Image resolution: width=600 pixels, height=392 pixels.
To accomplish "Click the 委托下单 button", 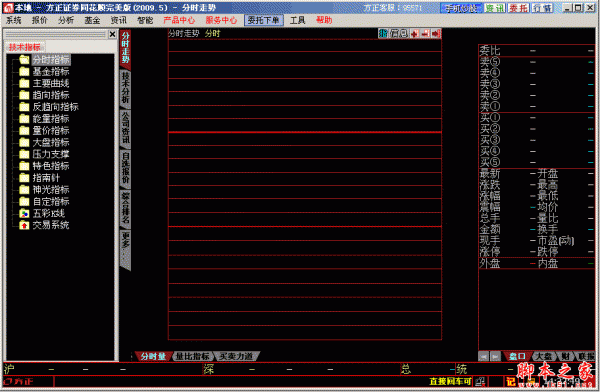I will tap(264, 20).
